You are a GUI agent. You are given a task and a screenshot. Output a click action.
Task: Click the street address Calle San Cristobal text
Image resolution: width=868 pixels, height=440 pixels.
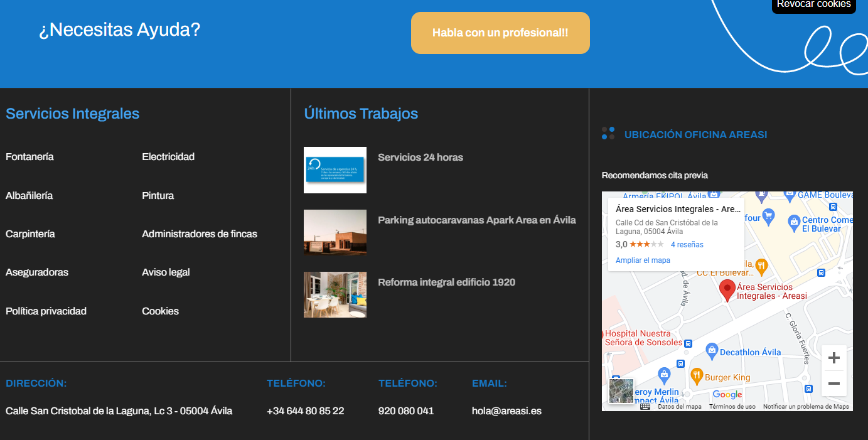(119, 411)
